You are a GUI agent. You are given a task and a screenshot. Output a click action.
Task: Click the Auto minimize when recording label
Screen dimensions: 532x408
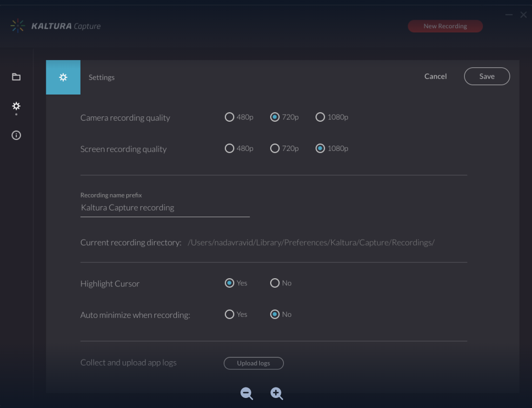pyautogui.click(x=135, y=315)
